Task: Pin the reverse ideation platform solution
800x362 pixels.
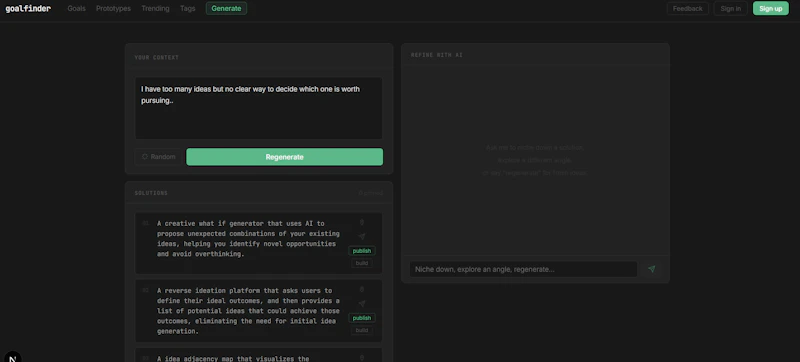Action: point(362,290)
